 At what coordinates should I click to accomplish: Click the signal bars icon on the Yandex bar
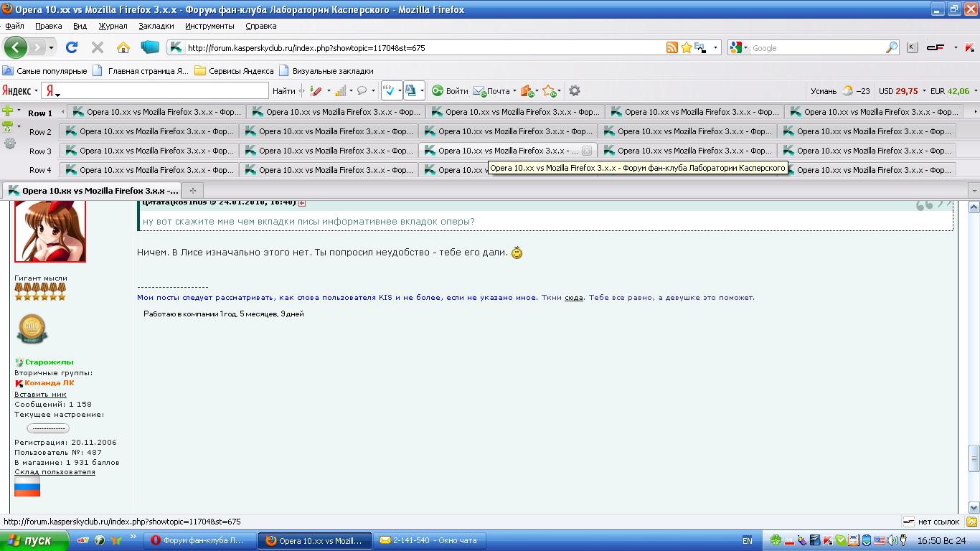pyautogui.click(x=340, y=91)
